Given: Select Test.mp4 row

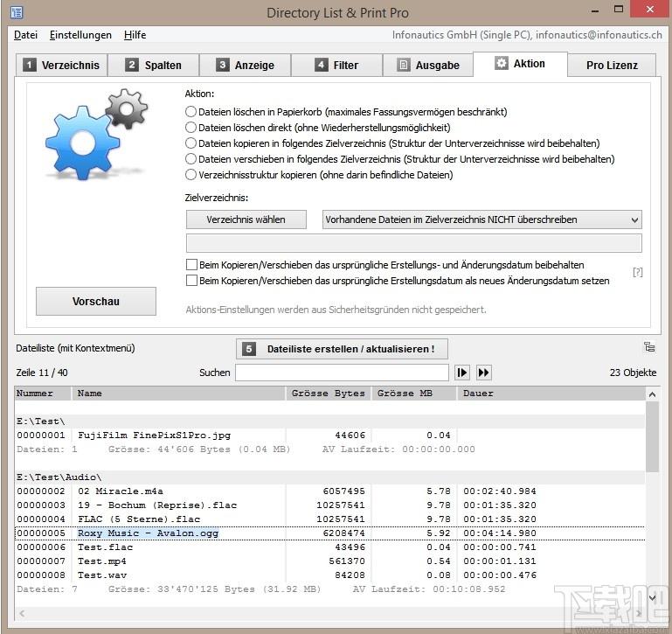Looking at the screenshot, I should pos(330,561).
